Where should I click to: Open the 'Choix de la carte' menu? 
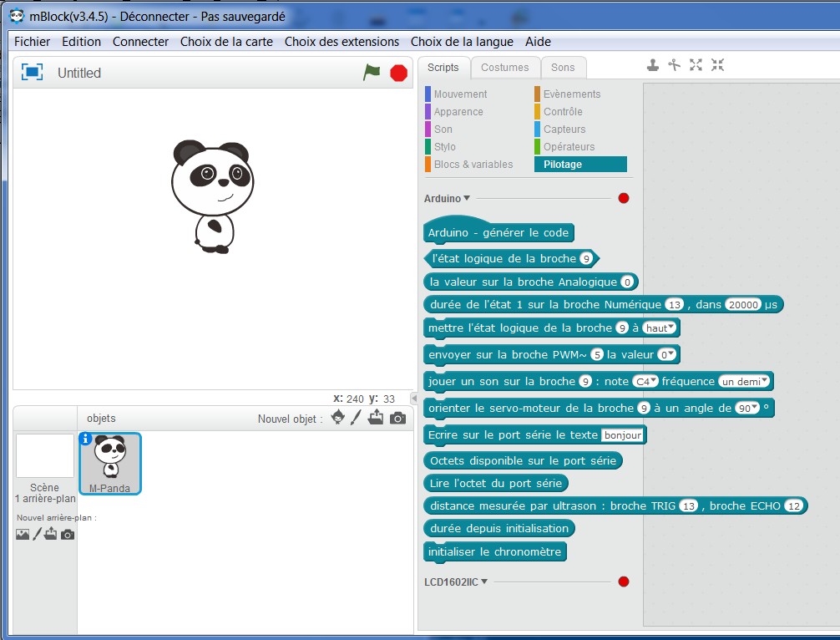226,41
